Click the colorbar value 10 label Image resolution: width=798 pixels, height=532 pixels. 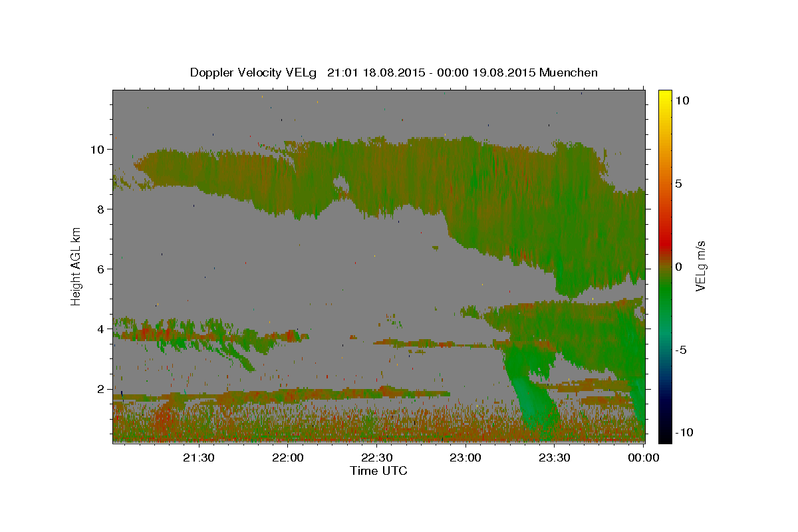(682, 100)
